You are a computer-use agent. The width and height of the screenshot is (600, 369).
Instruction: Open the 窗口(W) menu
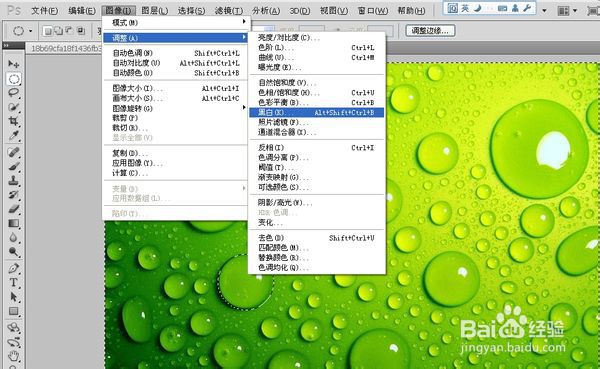click(x=373, y=11)
